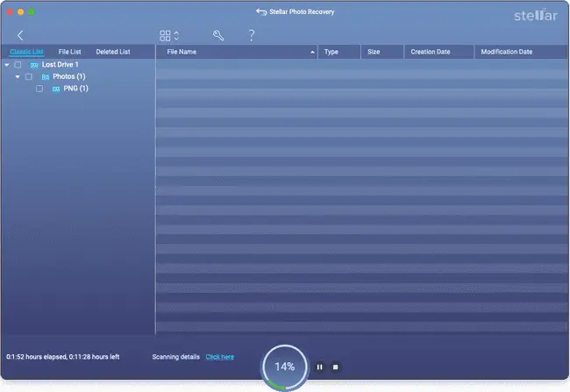
Task: Switch to the Deleted List tab
Action: (113, 52)
